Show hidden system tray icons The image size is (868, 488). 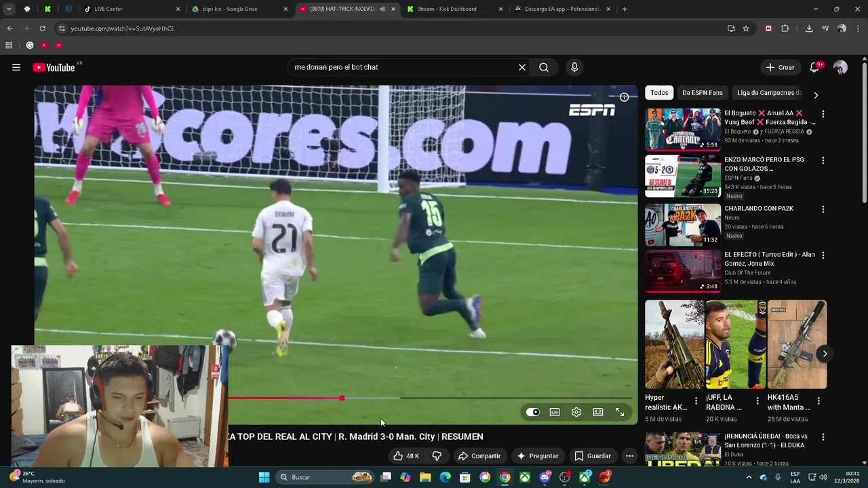click(749, 477)
